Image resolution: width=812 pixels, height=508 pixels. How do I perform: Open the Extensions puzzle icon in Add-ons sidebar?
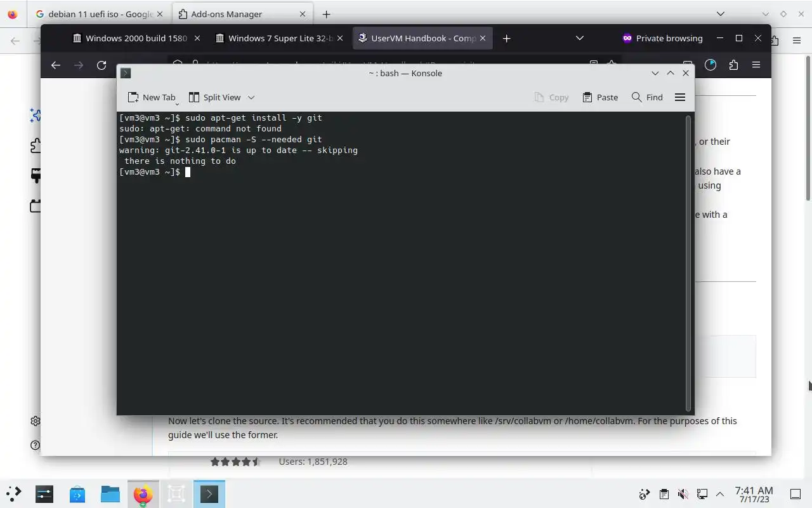[x=36, y=145]
